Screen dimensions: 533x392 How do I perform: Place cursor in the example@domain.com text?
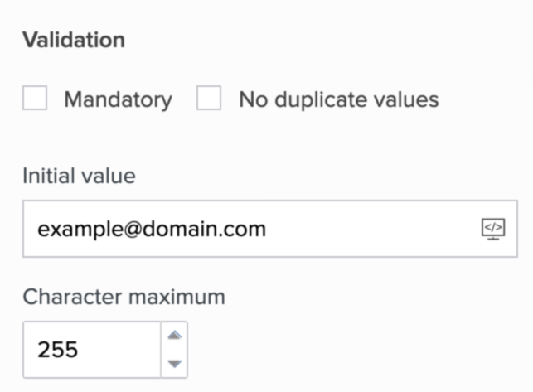152,229
